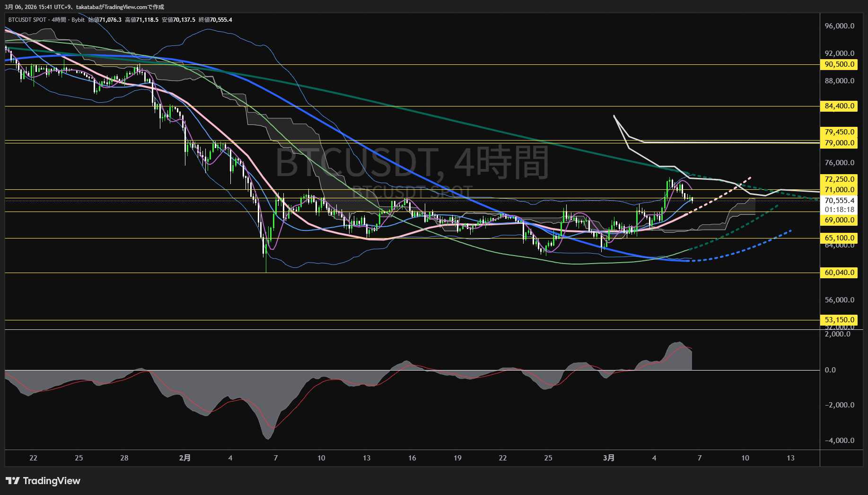Click the 3月 date on time axis
This screenshot has height=495, width=868.
pyautogui.click(x=609, y=458)
